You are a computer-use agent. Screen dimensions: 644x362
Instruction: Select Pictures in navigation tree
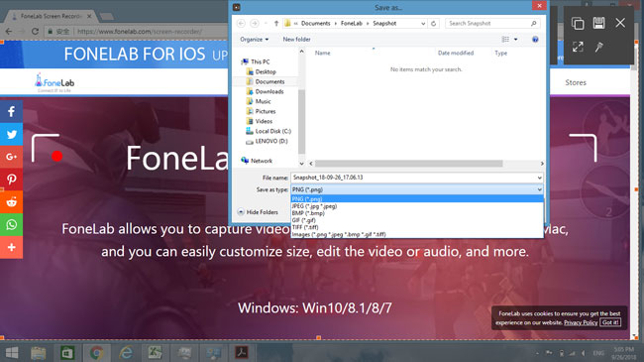266,111
